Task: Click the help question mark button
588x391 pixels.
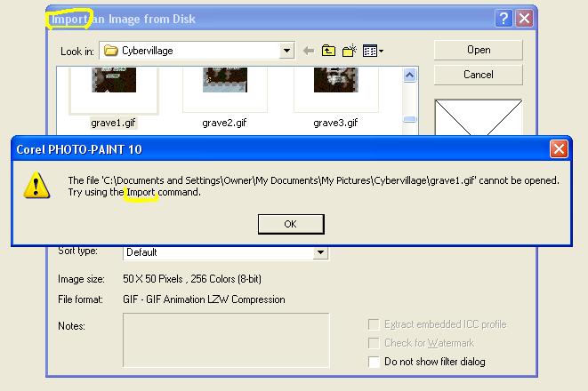Action: click(503, 19)
